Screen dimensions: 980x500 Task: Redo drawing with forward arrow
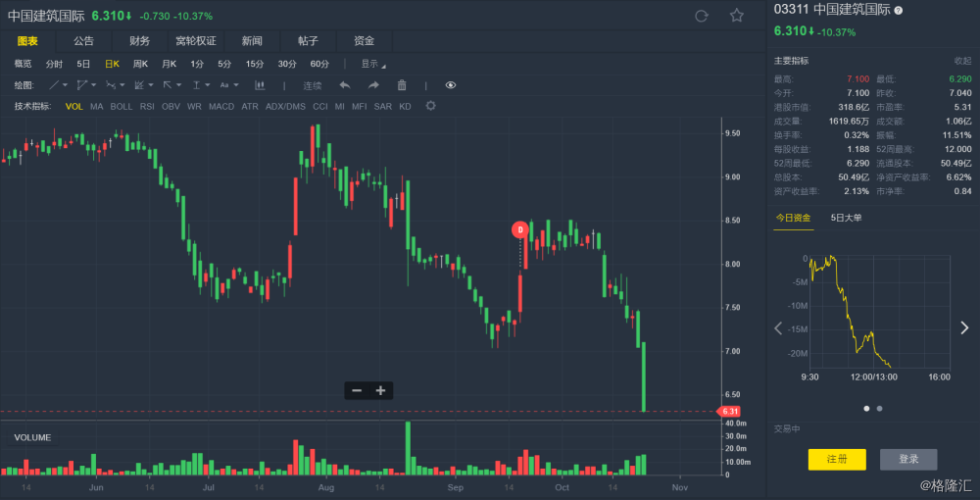click(373, 85)
